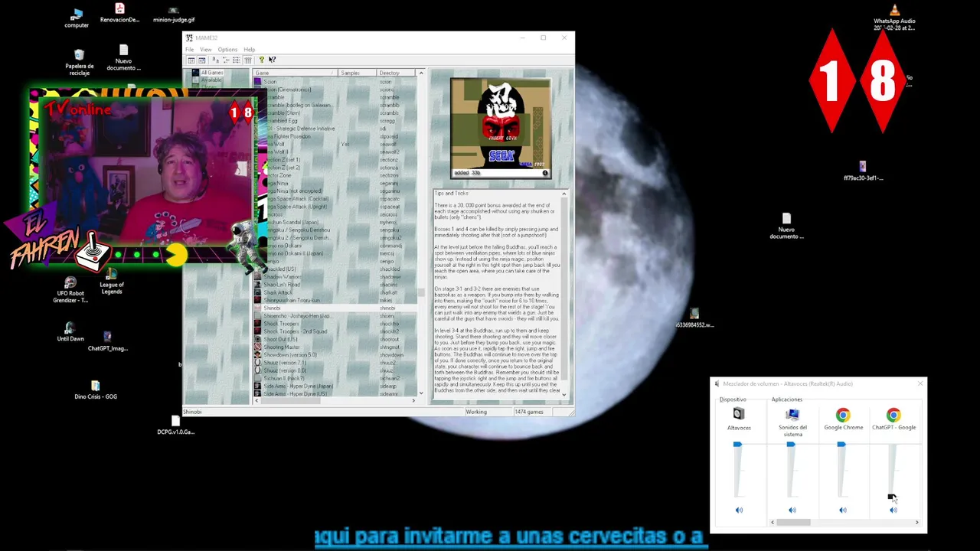This screenshot has height=551, width=980.
Task: Select the Side Arms - Hyper Dyne (Japan) row
Action: pos(335,386)
